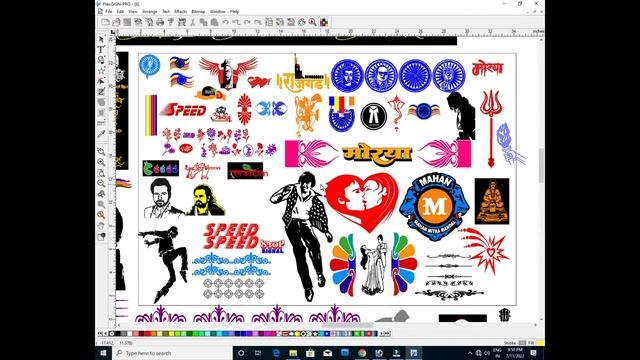Click the Undo arrow icon
The width and height of the screenshot is (640, 360).
point(225,22)
